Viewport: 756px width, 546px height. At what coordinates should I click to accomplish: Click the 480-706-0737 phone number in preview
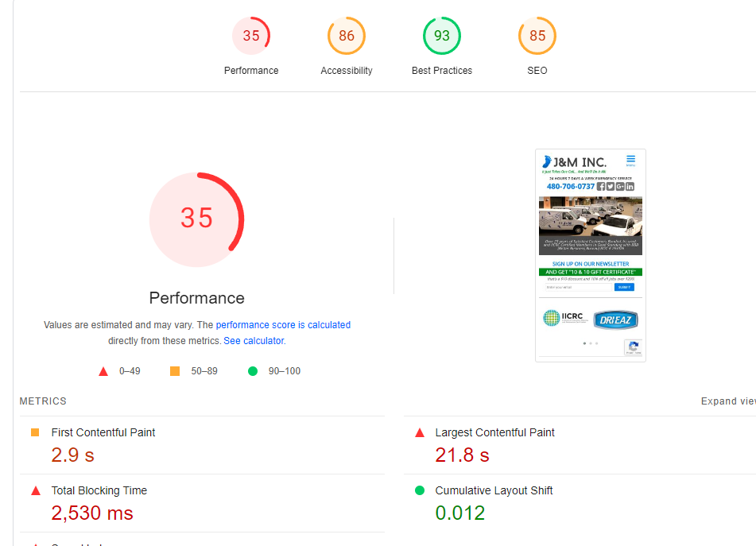pos(570,187)
